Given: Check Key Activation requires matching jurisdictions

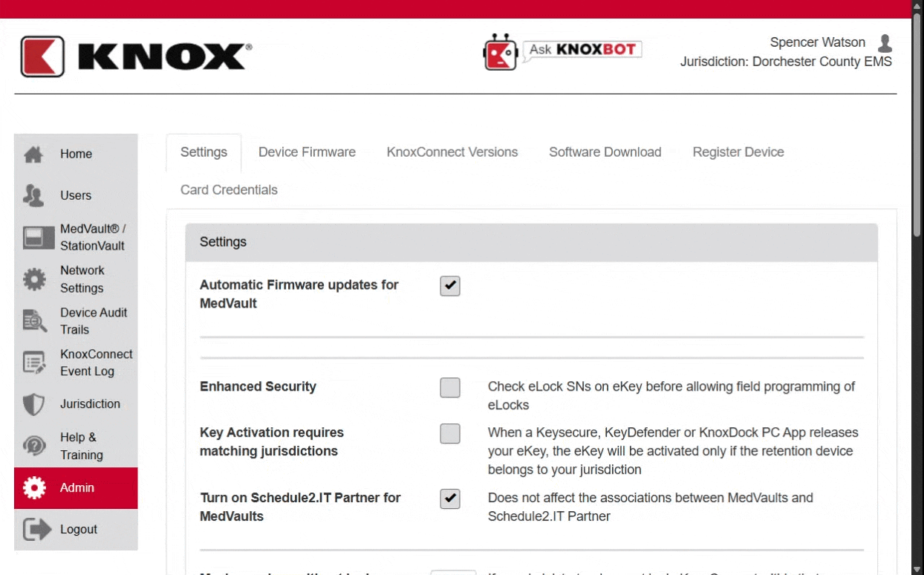Looking at the screenshot, I should coord(450,434).
